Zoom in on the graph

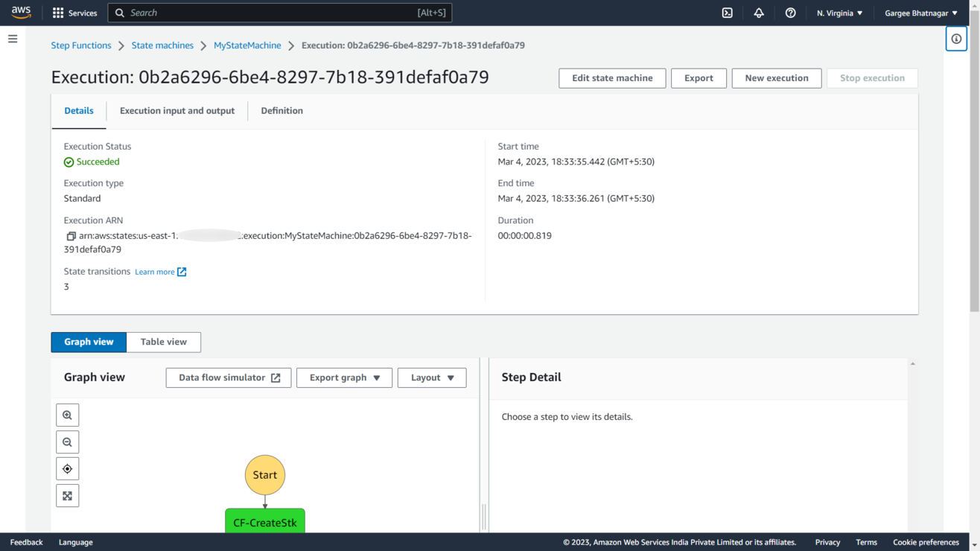click(x=68, y=415)
